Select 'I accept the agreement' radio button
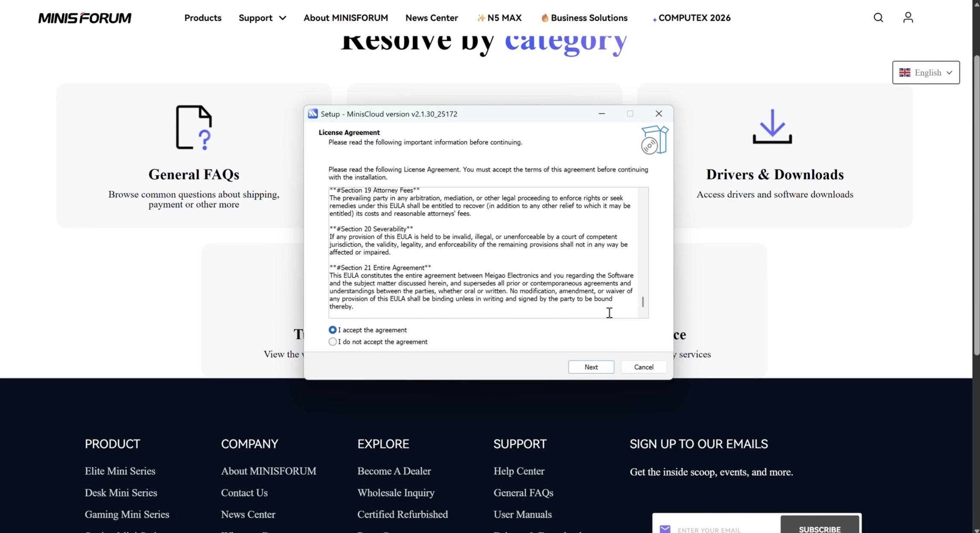Image resolution: width=980 pixels, height=533 pixels. click(332, 330)
